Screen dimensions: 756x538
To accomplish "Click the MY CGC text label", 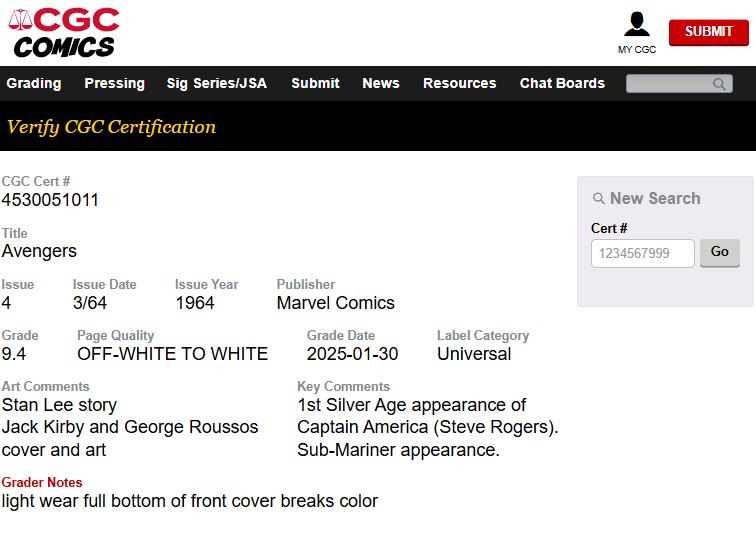I will tap(636, 49).
